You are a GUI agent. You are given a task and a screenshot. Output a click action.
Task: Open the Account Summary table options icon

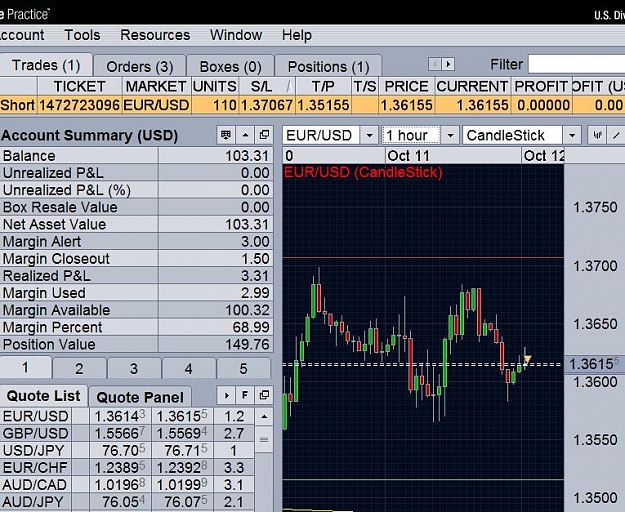tap(226, 135)
